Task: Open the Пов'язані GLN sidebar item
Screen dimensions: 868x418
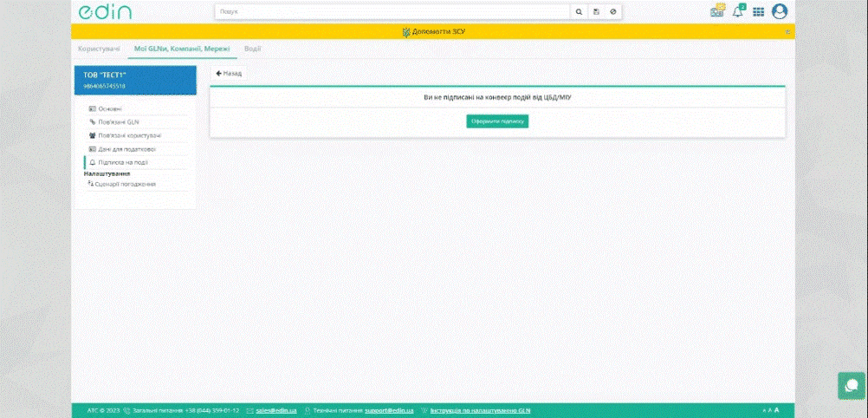Action: [x=114, y=122]
